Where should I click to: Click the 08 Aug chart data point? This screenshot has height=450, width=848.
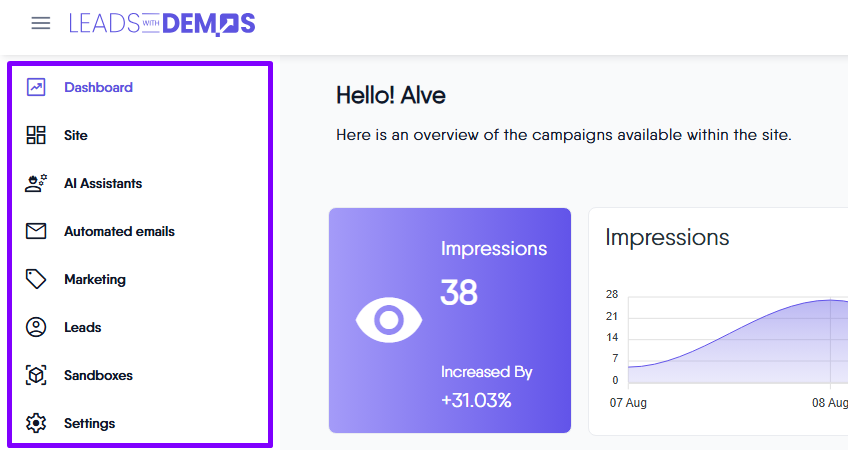tap(830, 300)
